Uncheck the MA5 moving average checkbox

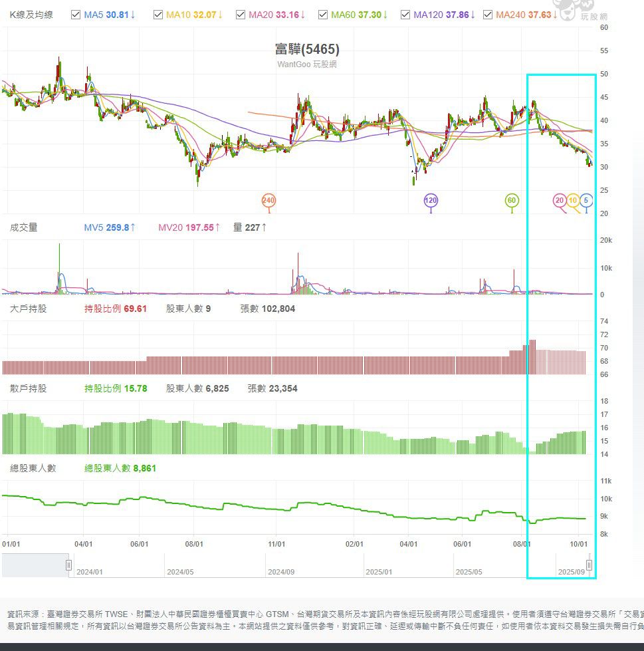coord(76,15)
